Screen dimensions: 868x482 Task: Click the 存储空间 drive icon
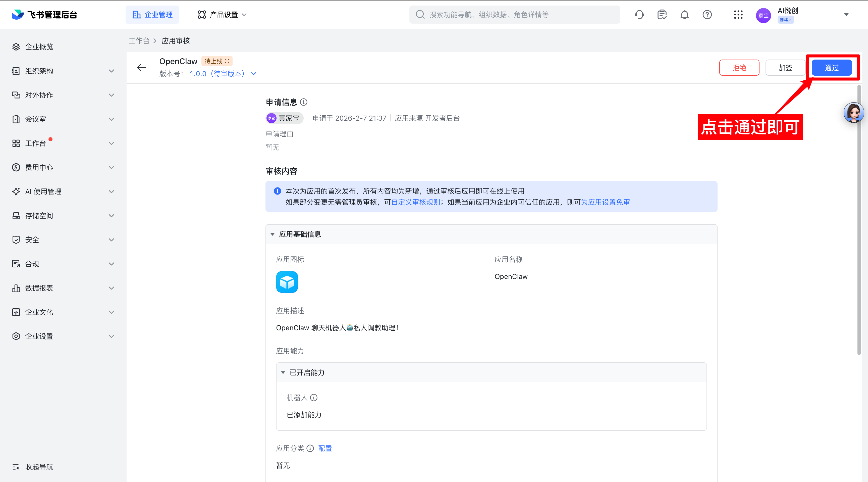16,216
